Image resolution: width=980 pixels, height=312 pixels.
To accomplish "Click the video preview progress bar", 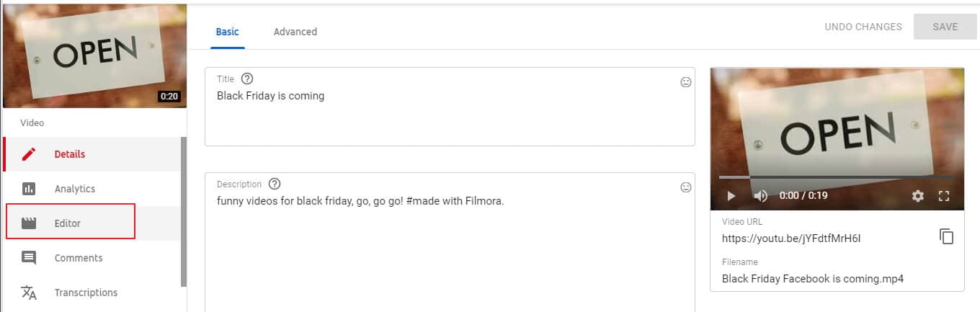I will pos(836,177).
